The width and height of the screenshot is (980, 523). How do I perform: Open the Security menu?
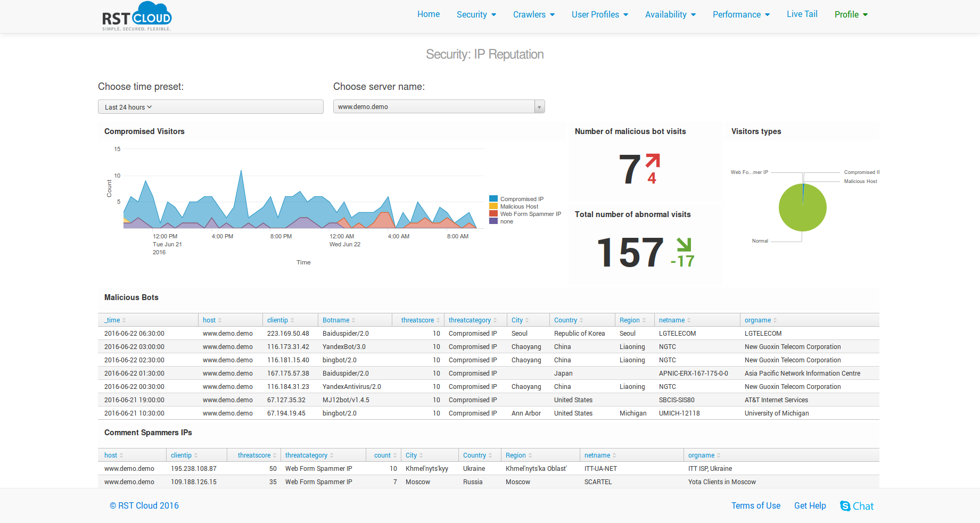tap(476, 15)
